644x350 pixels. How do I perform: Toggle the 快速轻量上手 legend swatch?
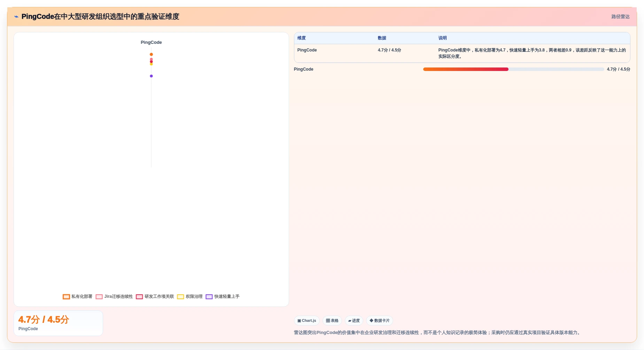(209, 297)
